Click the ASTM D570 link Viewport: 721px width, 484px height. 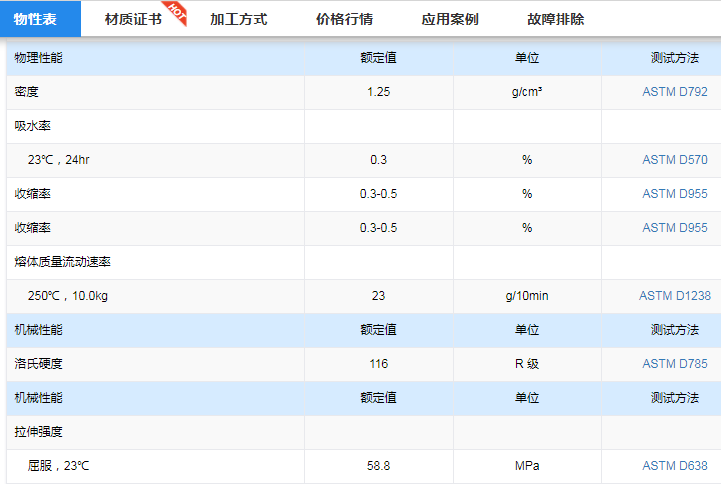point(674,160)
